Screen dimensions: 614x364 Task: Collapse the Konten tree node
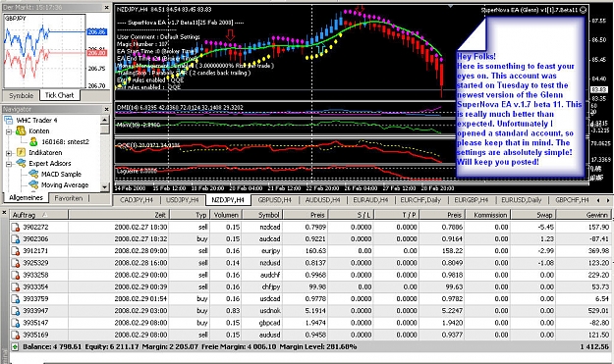pyautogui.click(x=9, y=131)
